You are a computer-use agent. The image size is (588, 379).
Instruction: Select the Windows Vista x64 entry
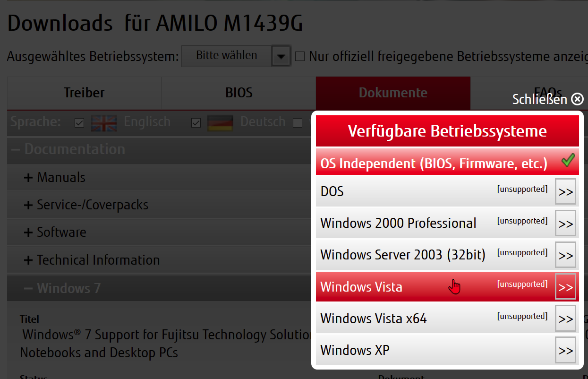click(x=447, y=318)
